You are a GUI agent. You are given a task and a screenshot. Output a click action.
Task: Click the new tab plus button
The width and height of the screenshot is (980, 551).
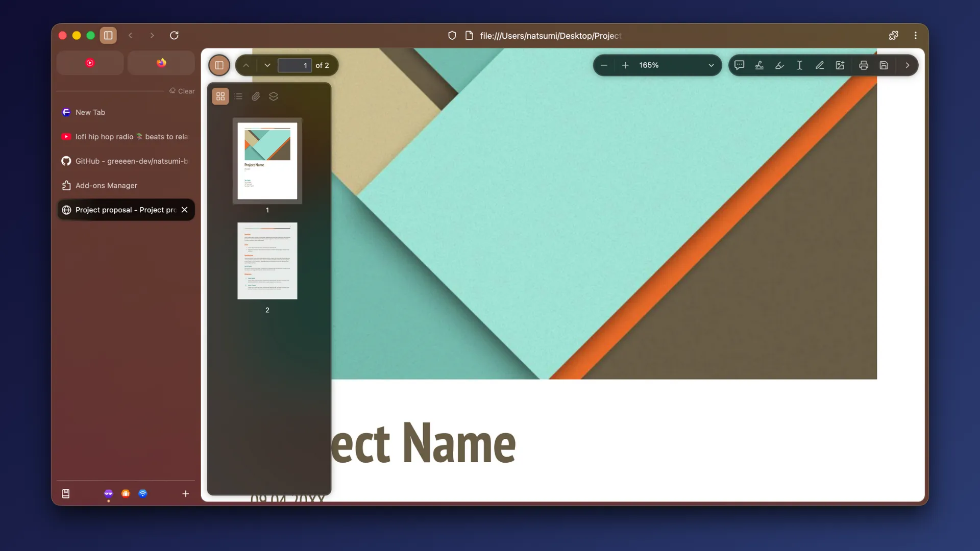[185, 493]
